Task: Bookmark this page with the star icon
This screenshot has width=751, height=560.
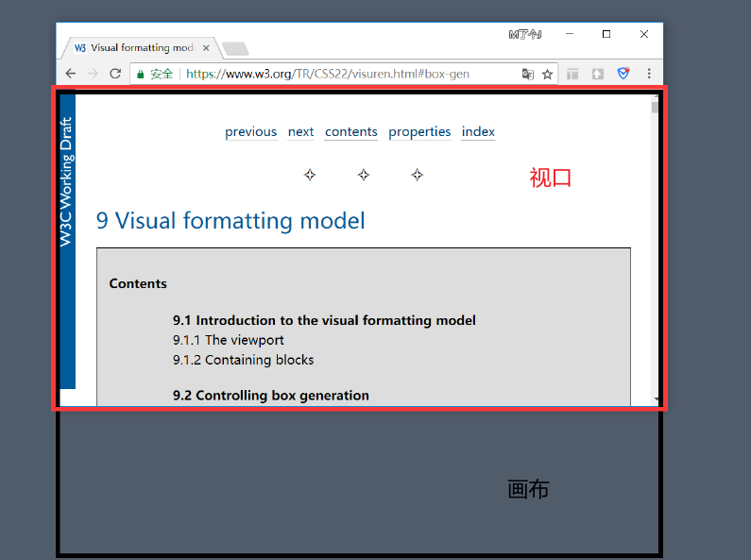Action: pyautogui.click(x=547, y=75)
